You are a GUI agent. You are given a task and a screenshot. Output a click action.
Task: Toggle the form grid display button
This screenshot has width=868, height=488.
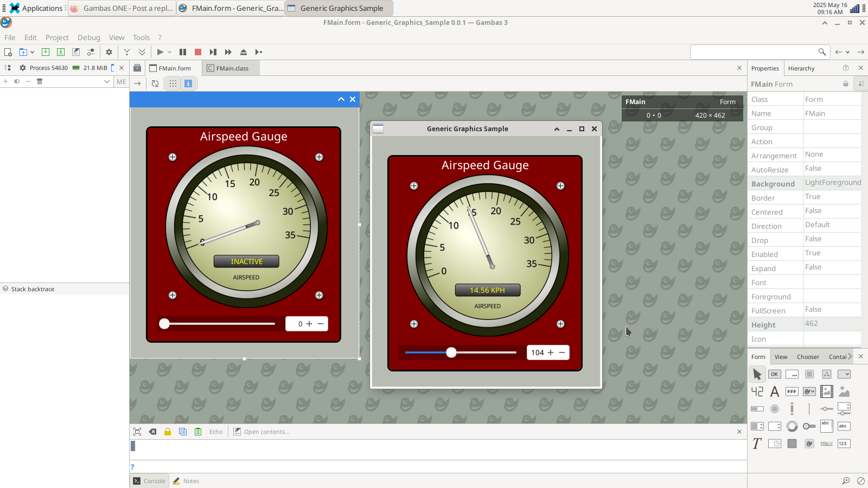click(x=173, y=84)
